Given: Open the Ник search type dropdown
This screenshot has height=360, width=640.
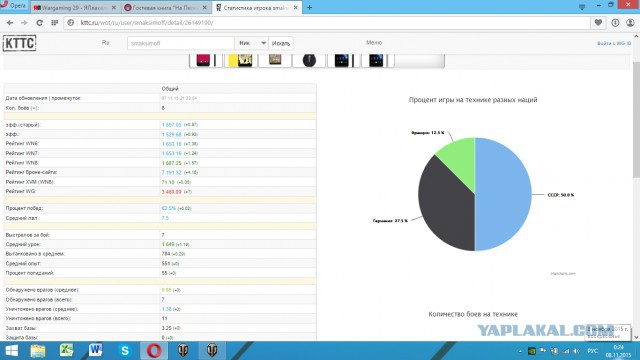Looking at the screenshot, I should coord(252,43).
